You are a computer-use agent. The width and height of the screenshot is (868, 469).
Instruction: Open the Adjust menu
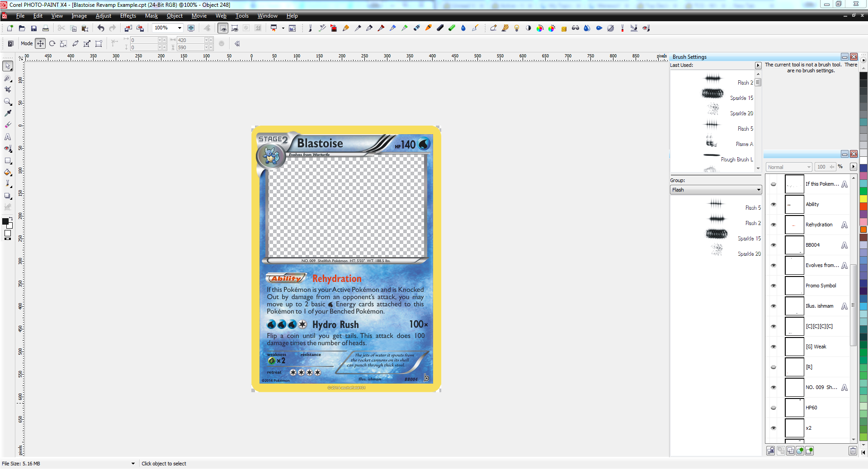pos(104,16)
